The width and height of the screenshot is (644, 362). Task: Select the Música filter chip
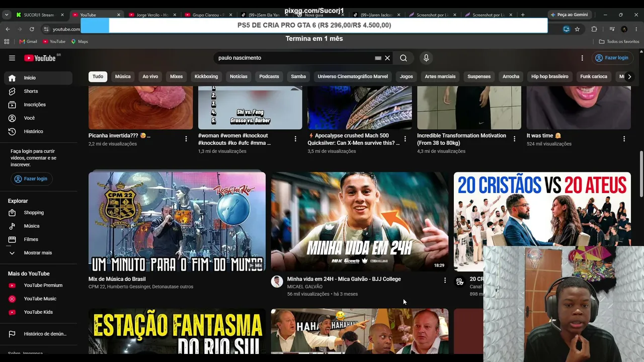coord(123,76)
